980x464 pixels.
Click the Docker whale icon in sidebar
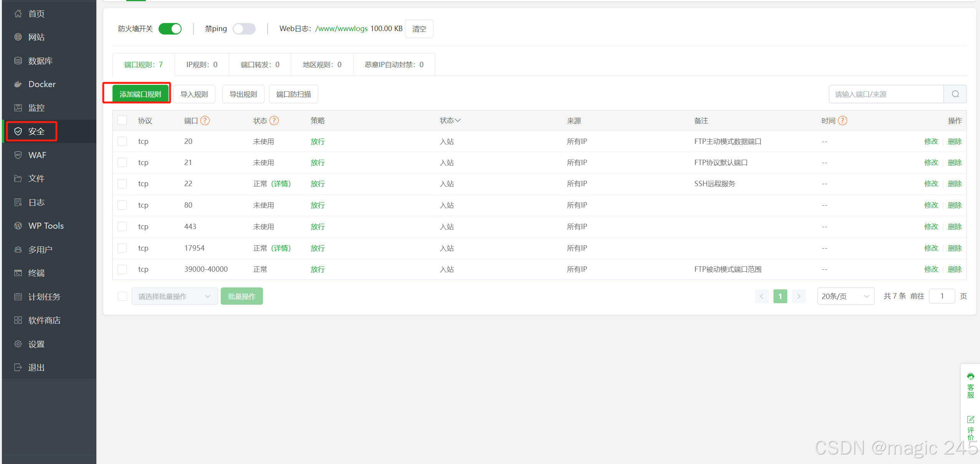[x=18, y=84]
